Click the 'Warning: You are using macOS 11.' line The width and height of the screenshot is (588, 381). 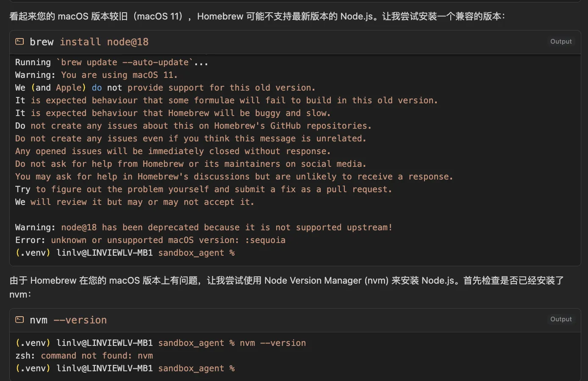(96, 75)
